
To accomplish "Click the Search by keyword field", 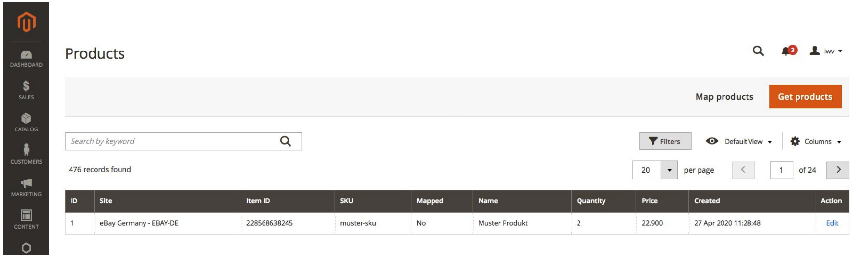I will tap(171, 142).
